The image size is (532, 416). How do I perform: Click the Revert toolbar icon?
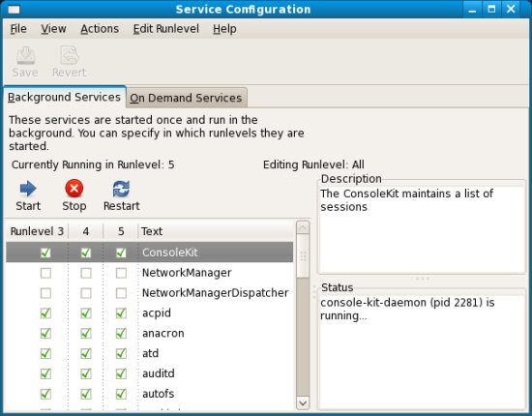[70, 56]
